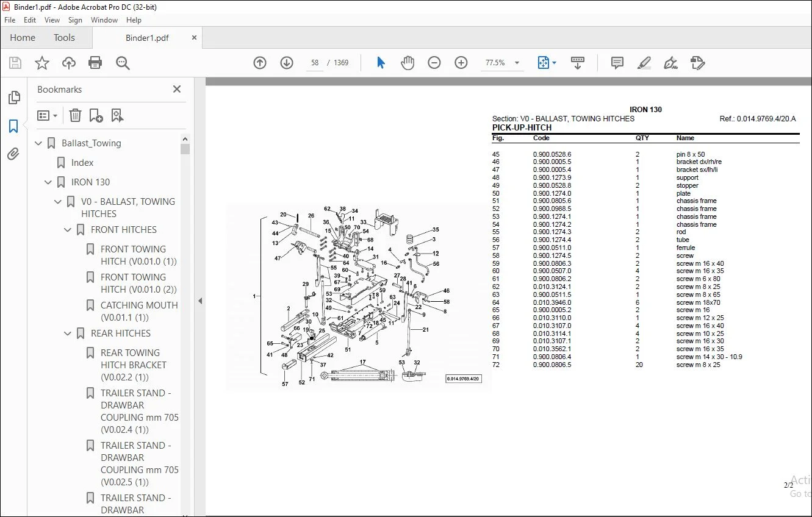
Task: Click the pick-up-hitch exploded diagram
Action: coord(358,297)
